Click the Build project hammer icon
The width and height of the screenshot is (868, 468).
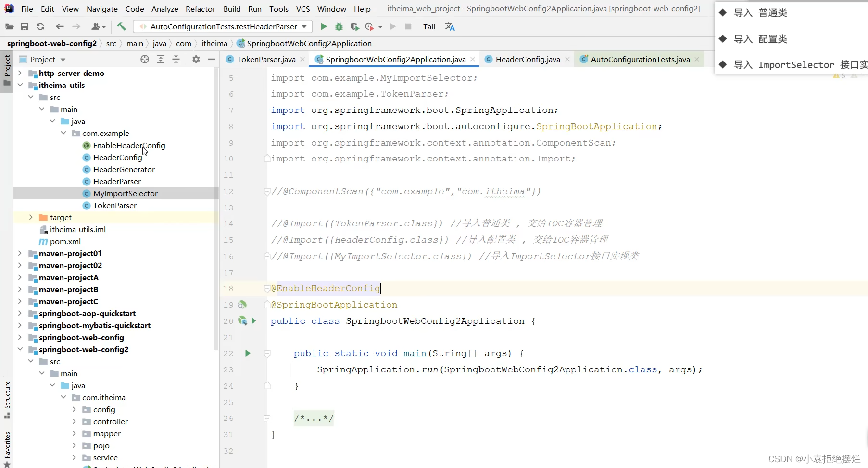(121, 27)
